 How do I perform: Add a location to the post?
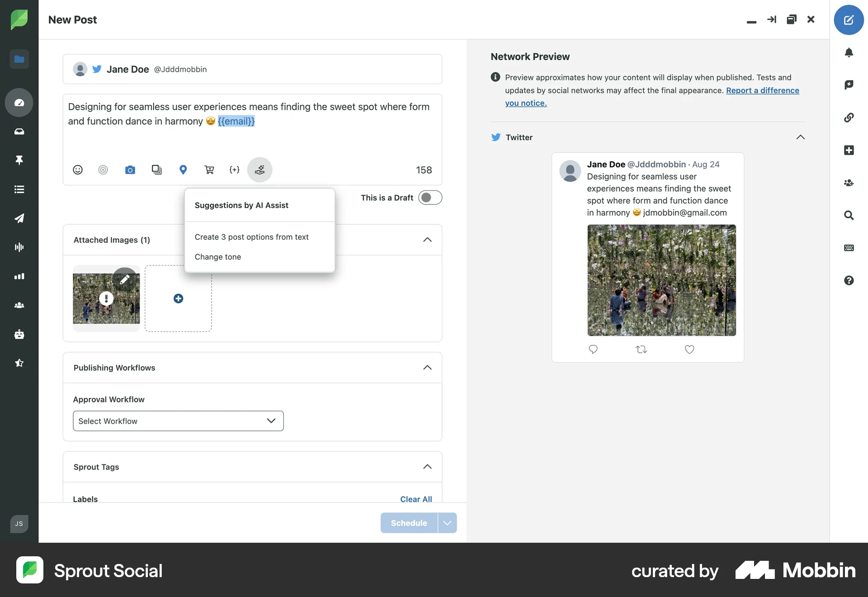[x=183, y=170]
